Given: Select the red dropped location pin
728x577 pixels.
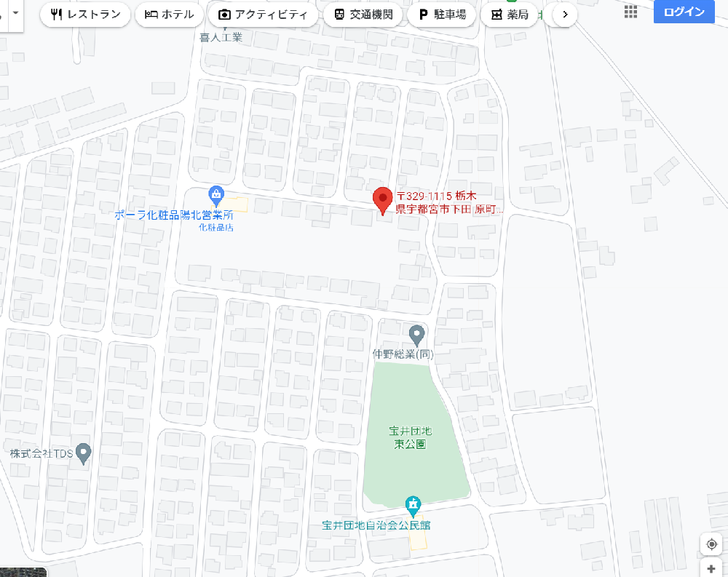Looking at the screenshot, I should [x=383, y=201].
